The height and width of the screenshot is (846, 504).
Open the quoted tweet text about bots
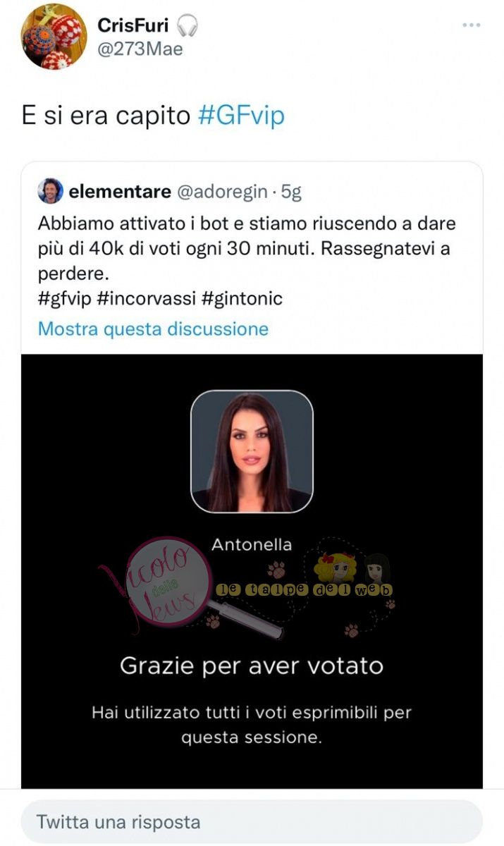247,248
